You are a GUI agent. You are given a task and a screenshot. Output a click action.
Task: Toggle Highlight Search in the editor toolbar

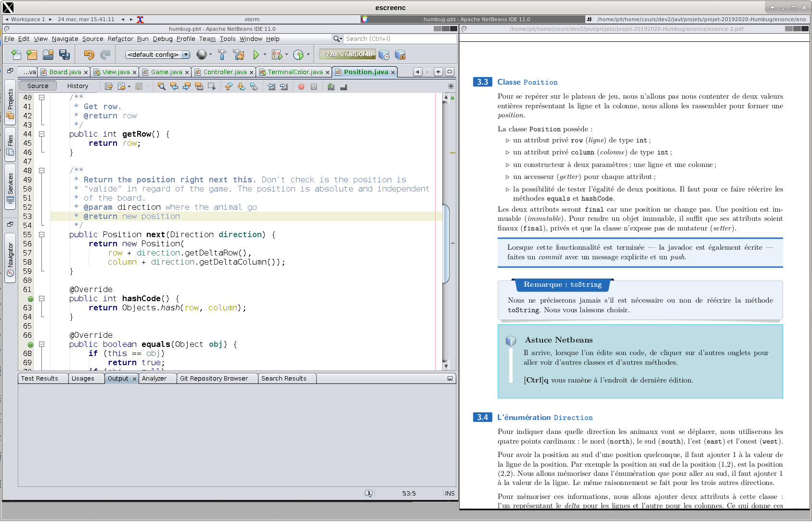(x=199, y=86)
